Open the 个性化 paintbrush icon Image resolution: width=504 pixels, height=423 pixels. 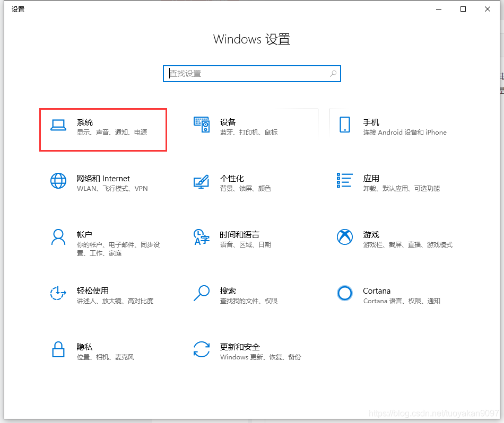tap(202, 181)
